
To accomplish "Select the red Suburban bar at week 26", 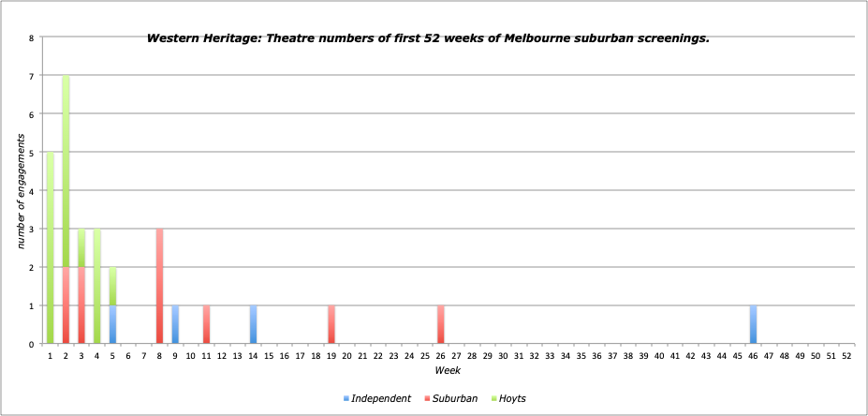I will 441,324.
